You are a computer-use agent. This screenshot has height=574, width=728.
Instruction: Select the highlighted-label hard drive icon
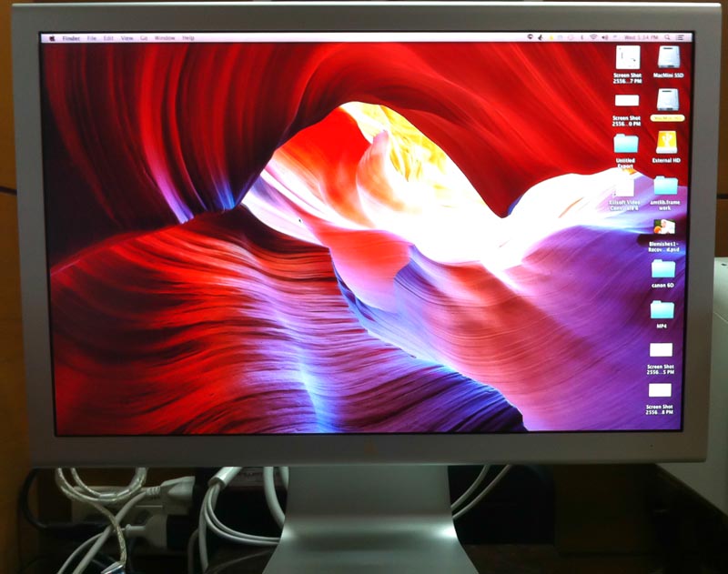(x=668, y=100)
